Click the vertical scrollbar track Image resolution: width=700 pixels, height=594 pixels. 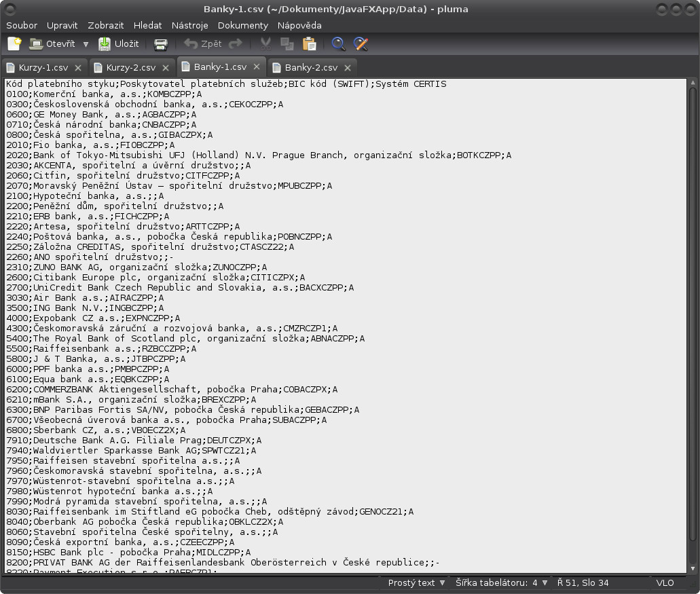tap(693, 326)
